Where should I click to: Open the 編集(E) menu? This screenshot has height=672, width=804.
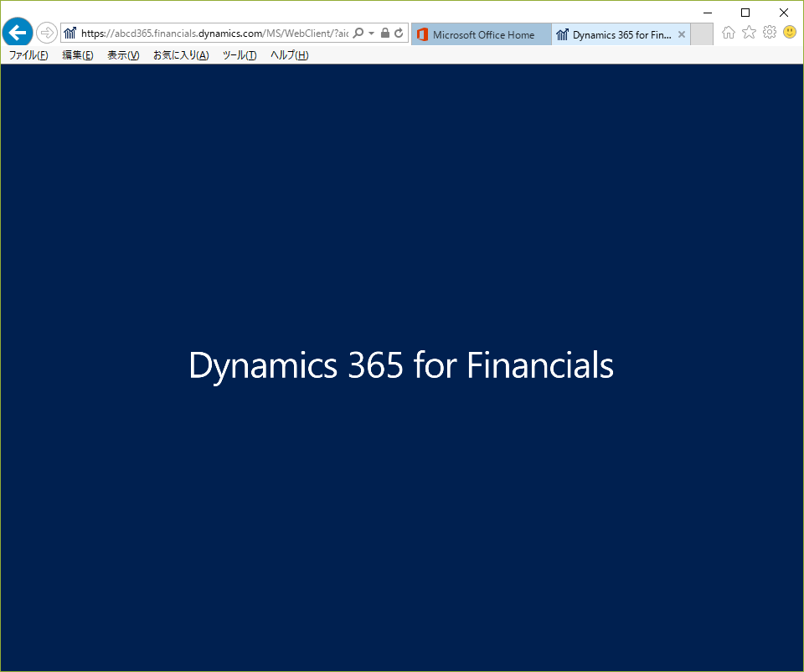click(77, 55)
